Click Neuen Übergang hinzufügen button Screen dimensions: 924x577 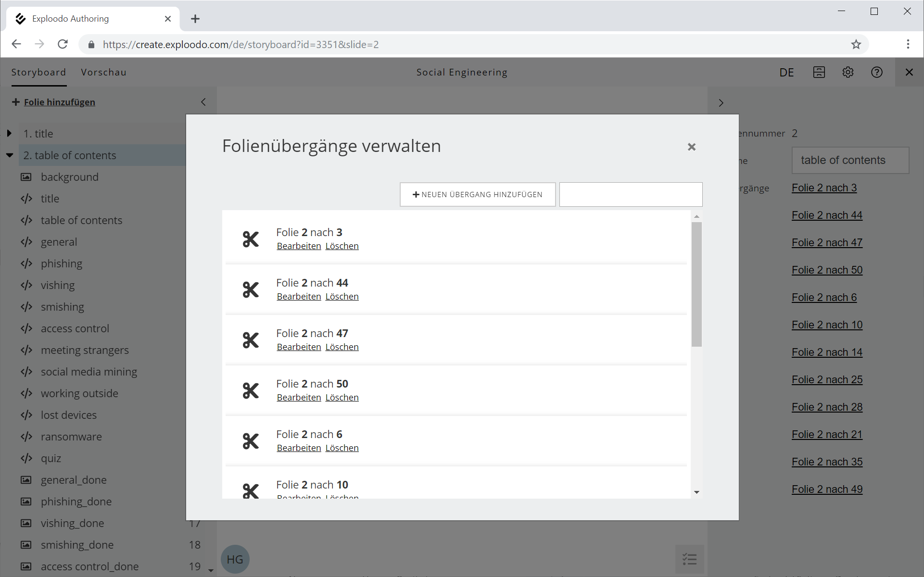pyautogui.click(x=477, y=194)
